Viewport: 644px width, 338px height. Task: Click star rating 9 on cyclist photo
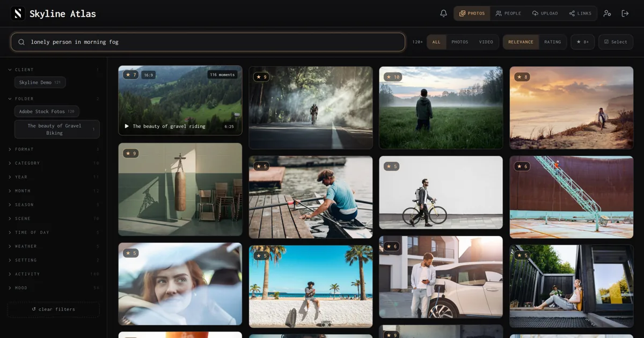click(261, 77)
